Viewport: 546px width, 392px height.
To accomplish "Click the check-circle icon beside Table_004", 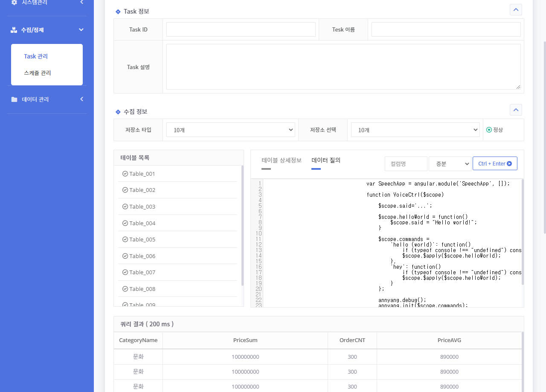I will pos(125,223).
